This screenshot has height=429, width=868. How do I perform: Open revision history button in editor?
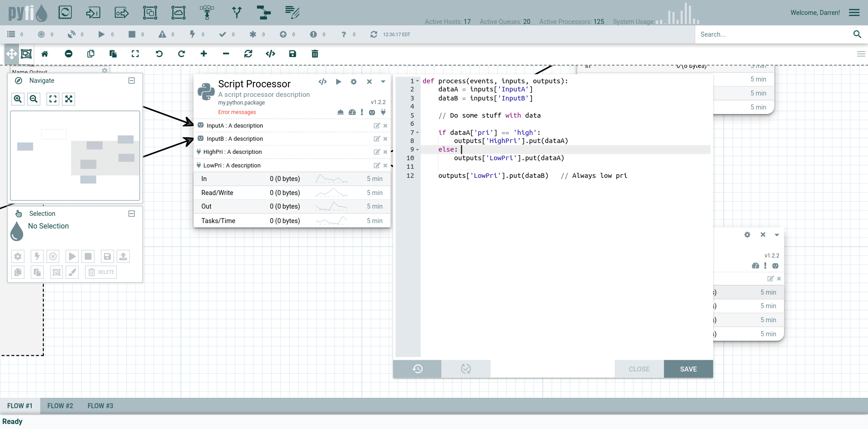417,369
